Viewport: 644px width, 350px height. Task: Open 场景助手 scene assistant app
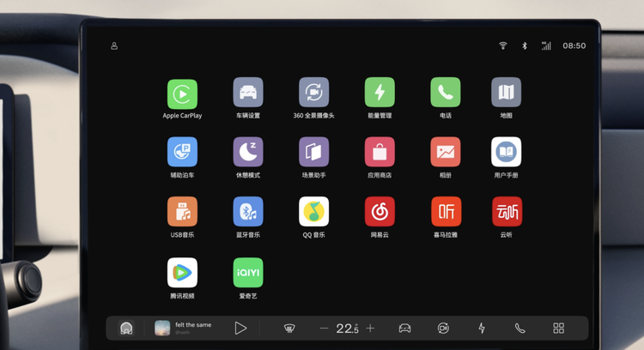[313, 152]
